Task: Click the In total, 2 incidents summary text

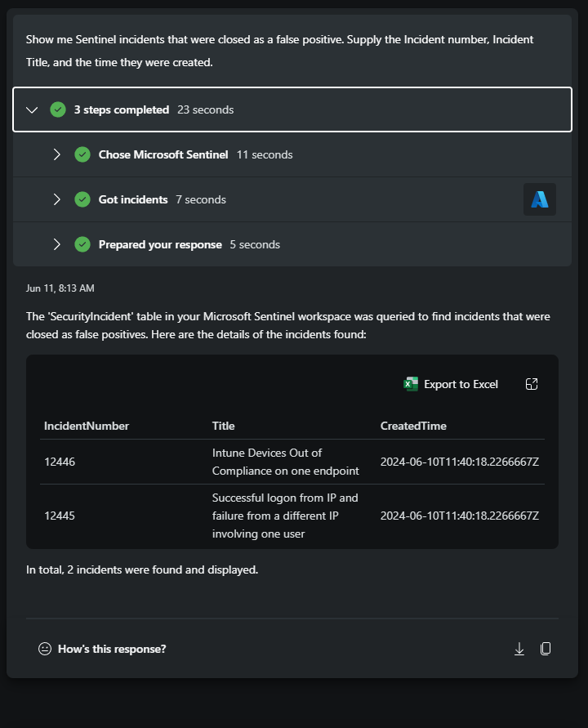Action: pos(142,569)
